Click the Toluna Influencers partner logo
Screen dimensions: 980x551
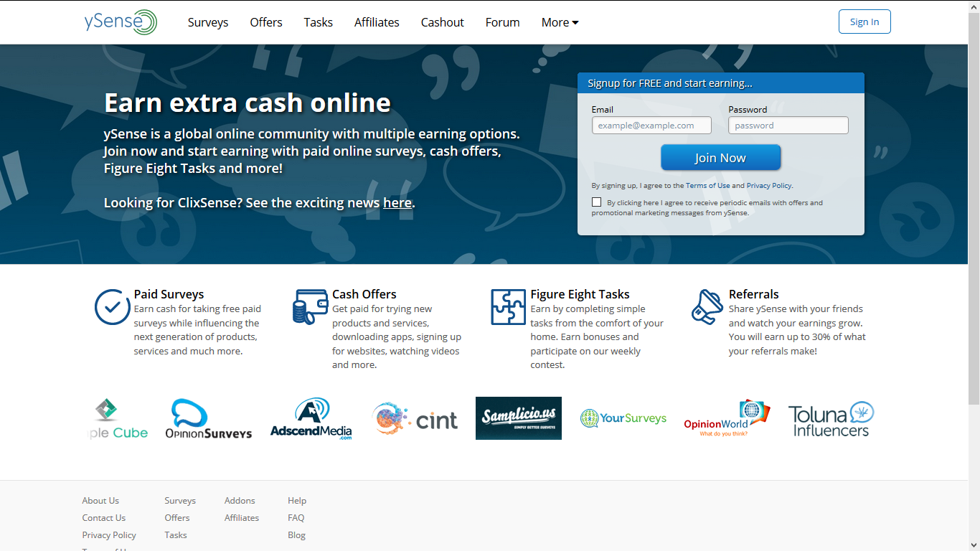pyautogui.click(x=831, y=419)
